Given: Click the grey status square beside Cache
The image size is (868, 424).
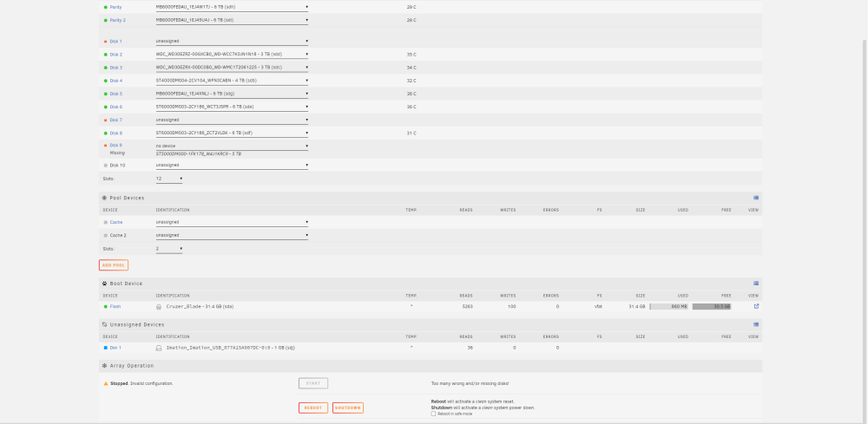Looking at the screenshot, I should [x=105, y=222].
